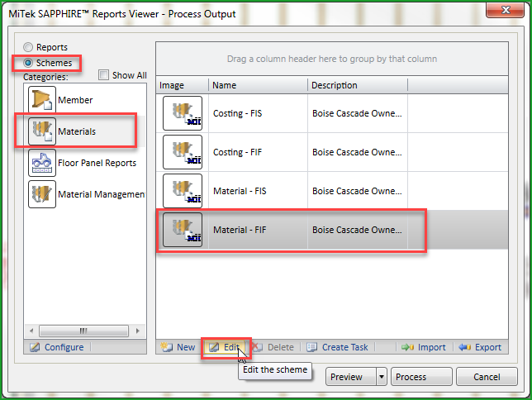Select the Reports radio button

click(28, 47)
